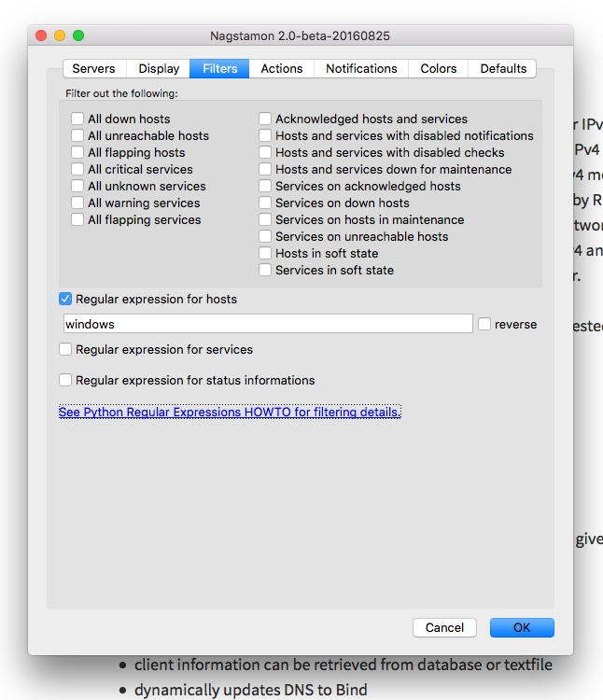The width and height of the screenshot is (603, 700).
Task: Click the hosts regex field containing windows
Action: 268,324
